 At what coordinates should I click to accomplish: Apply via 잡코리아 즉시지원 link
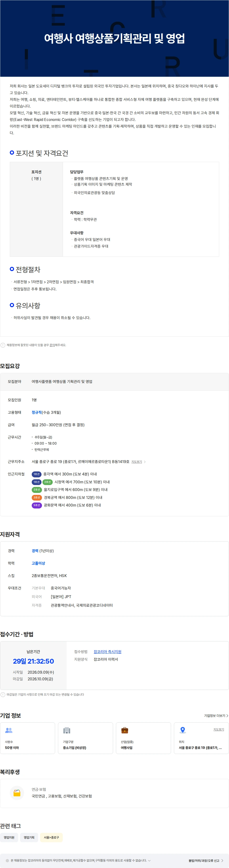pyautogui.click(x=107, y=652)
